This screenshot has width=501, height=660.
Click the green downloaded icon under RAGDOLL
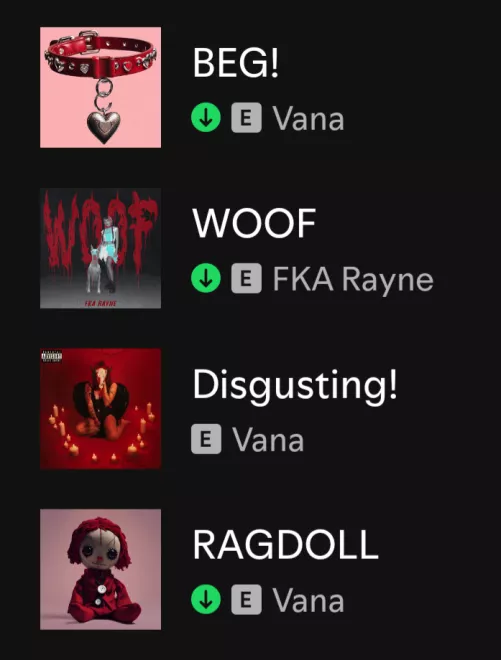(x=206, y=600)
